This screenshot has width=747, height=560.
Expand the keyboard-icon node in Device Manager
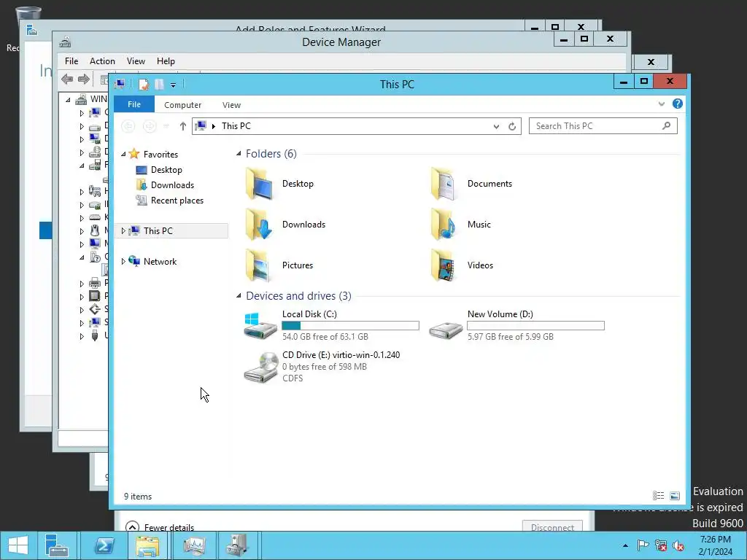[x=82, y=217]
